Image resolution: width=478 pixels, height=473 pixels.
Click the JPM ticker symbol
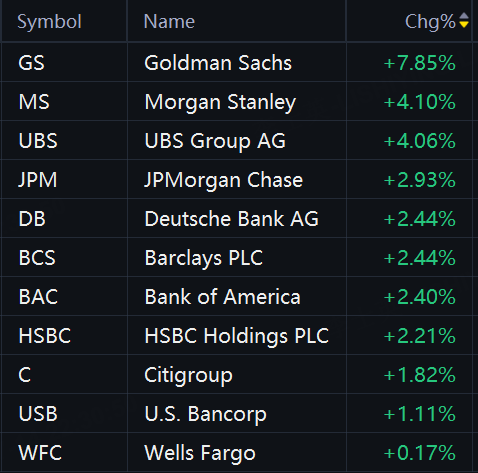pyautogui.click(x=38, y=180)
